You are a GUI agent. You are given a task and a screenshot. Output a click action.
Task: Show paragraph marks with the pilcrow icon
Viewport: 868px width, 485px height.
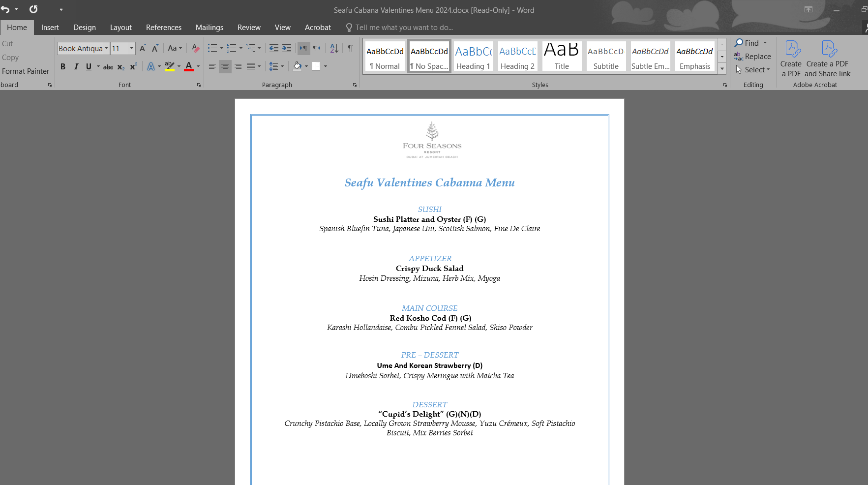(x=351, y=48)
